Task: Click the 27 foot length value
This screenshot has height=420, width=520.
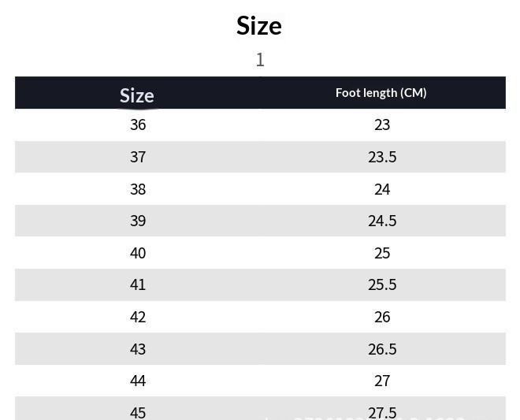Action: (382, 381)
